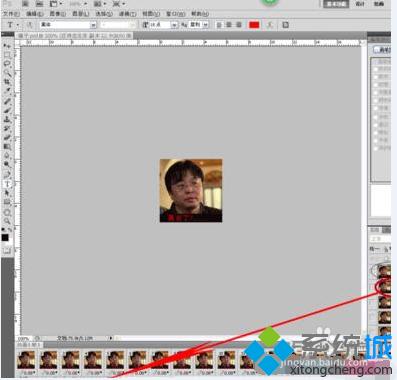Toggle text orientation button

(30, 25)
